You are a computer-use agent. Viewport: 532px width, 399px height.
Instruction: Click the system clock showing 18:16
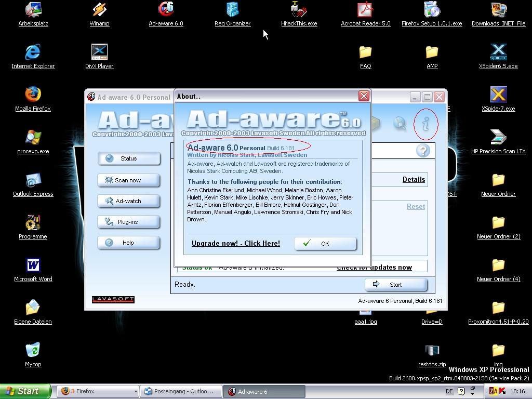tap(518, 391)
